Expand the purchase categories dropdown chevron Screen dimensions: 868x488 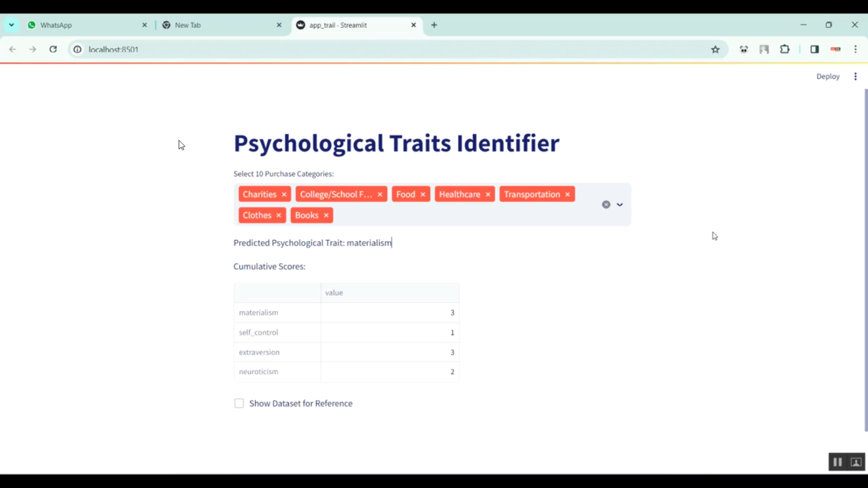click(x=619, y=205)
